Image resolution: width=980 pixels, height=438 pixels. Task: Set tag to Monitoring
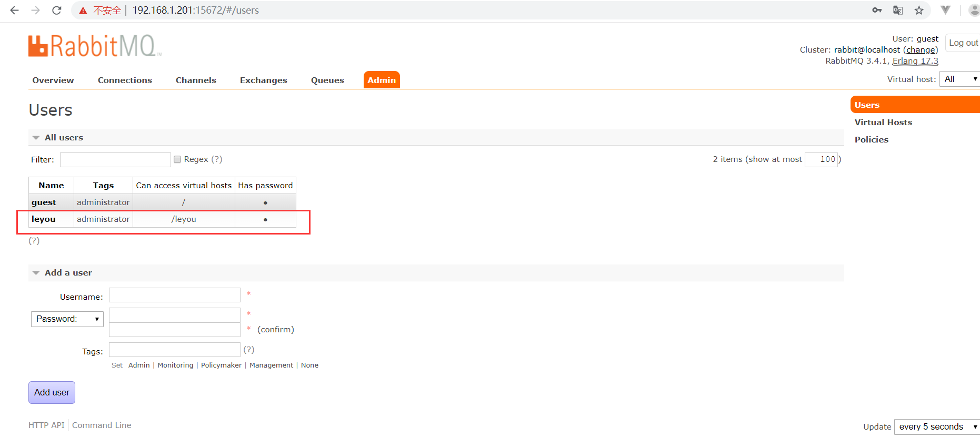click(x=175, y=365)
